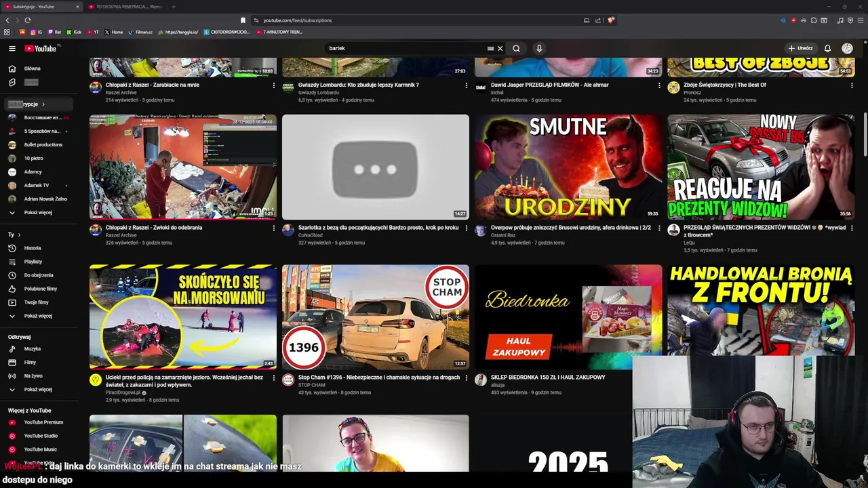This screenshot has width=868, height=488.
Task: Open Na żywo live section
Action: (39, 375)
